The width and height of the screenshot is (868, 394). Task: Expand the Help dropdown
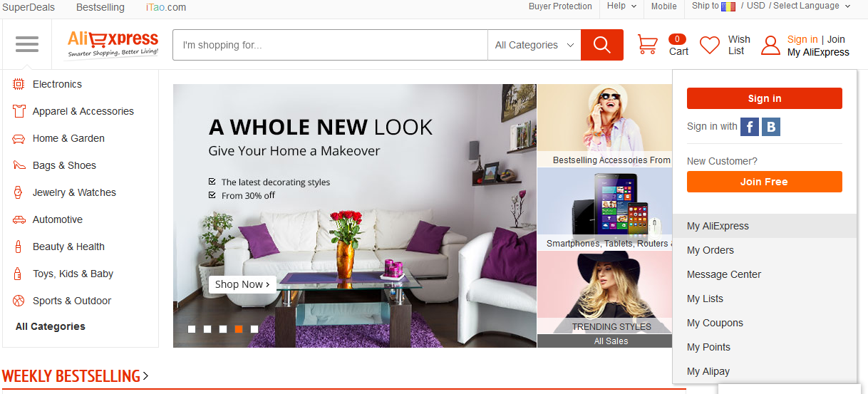coord(621,6)
